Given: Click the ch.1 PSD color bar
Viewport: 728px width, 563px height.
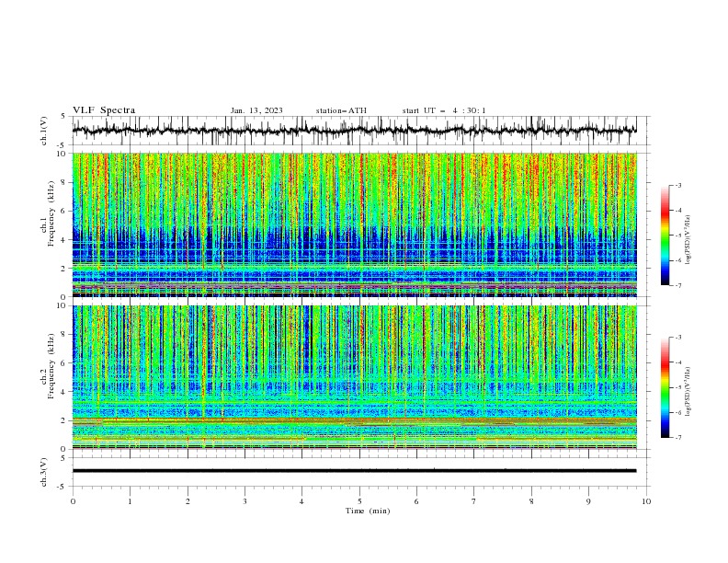Looking at the screenshot, I should [x=665, y=236].
